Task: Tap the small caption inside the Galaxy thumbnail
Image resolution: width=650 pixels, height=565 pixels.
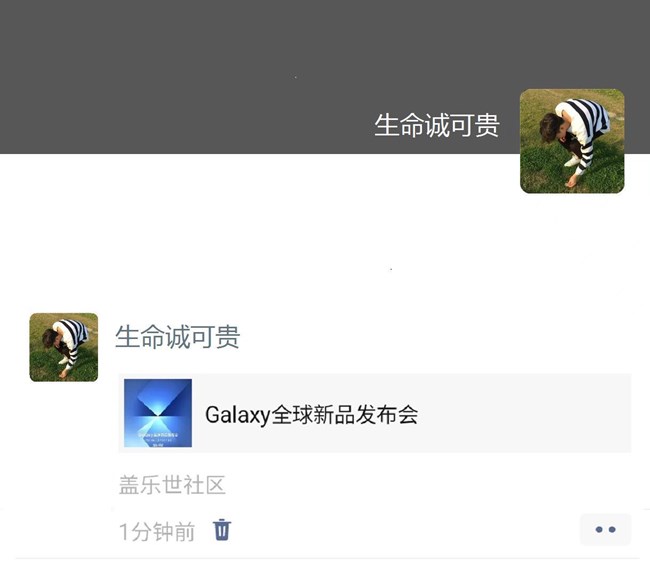Action: click(158, 435)
